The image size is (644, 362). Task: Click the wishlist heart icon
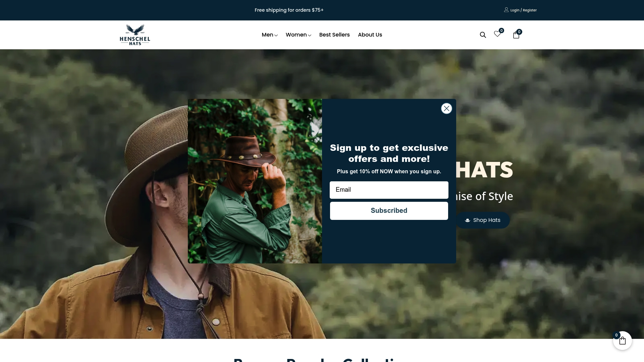[x=497, y=35]
